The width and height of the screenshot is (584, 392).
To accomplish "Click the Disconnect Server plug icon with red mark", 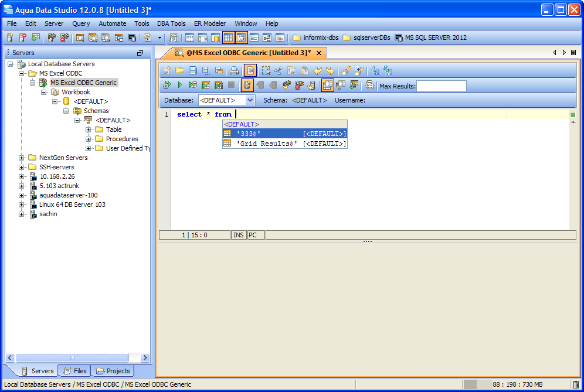I will pos(64,38).
